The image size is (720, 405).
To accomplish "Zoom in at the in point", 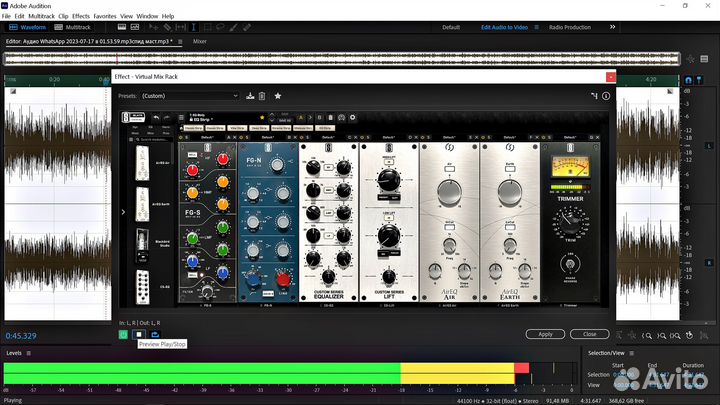I will [x=647, y=336].
